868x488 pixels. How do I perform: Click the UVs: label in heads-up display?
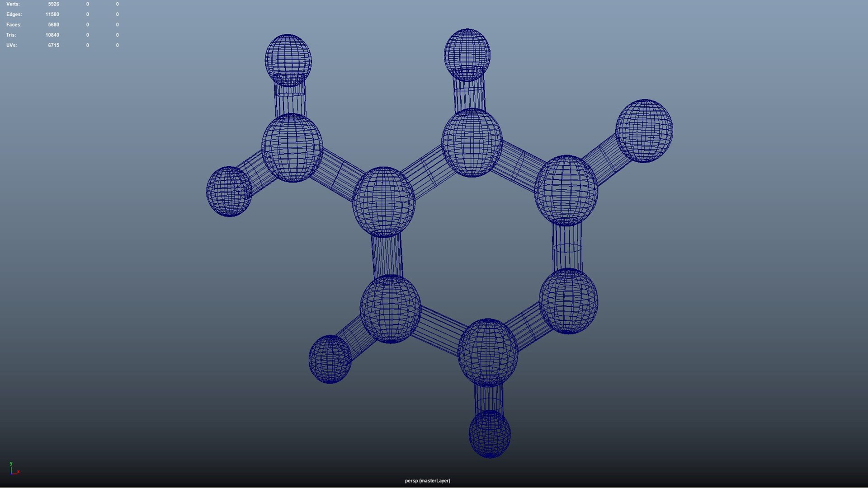click(x=12, y=45)
